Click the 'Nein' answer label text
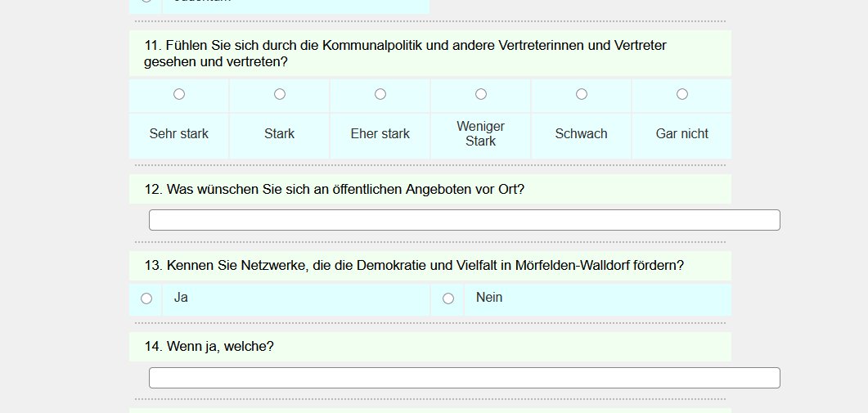 pyautogui.click(x=489, y=298)
